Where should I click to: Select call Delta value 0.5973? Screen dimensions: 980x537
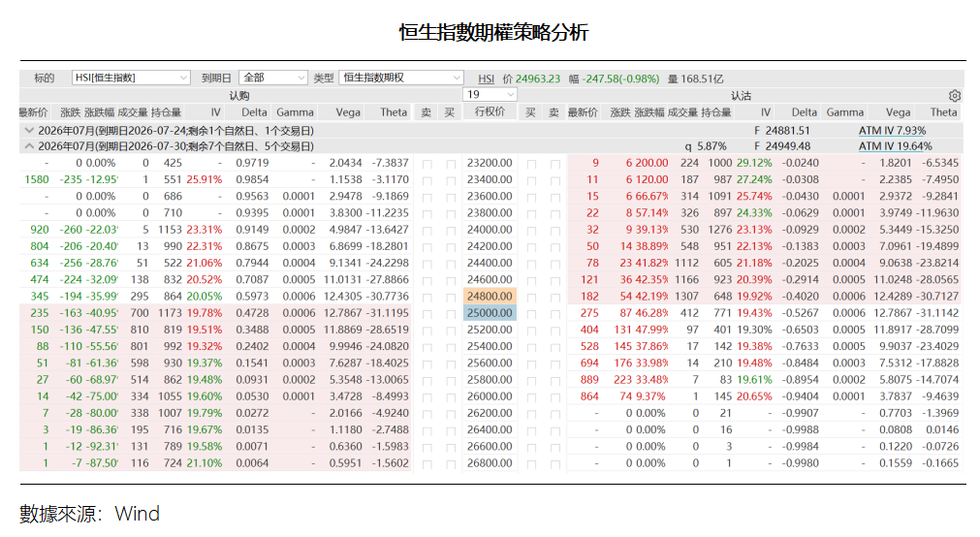(x=252, y=297)
